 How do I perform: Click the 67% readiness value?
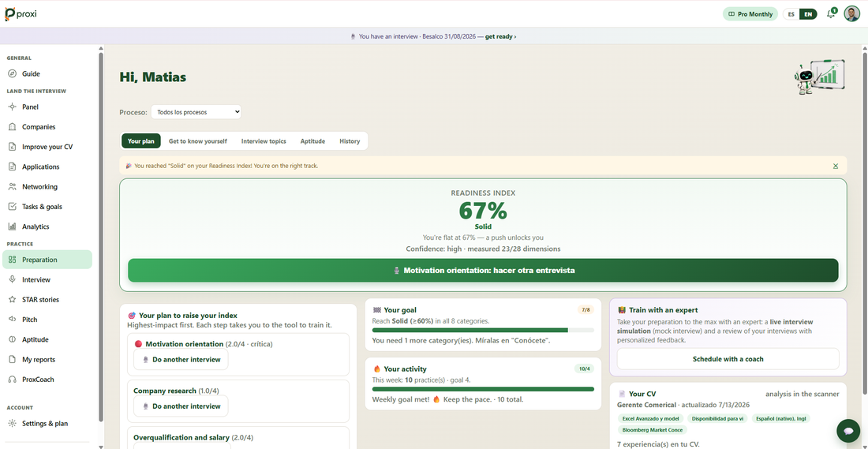[483, 211]
